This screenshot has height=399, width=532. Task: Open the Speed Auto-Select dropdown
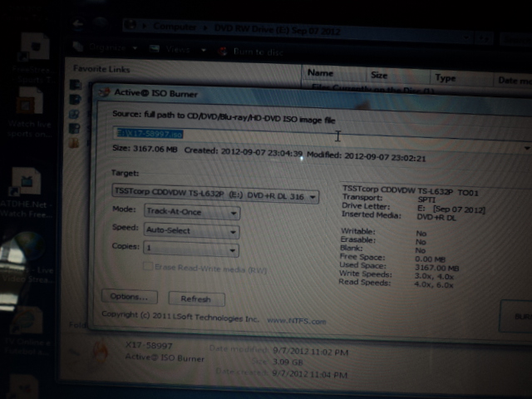(x=191, y=231)
